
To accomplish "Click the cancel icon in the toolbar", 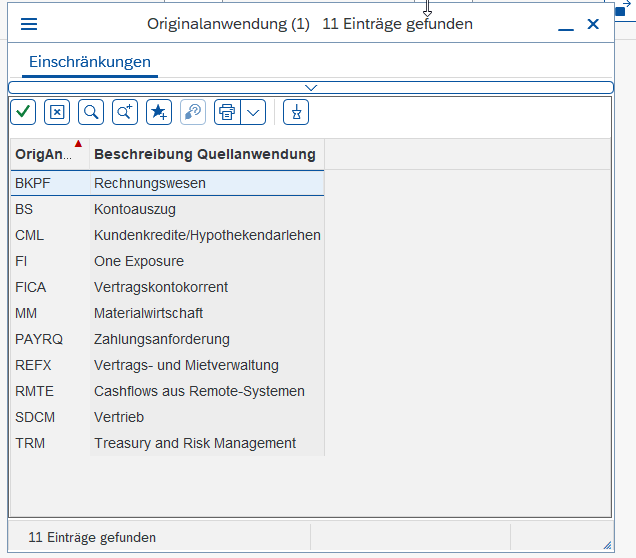I will pos(57,112).
